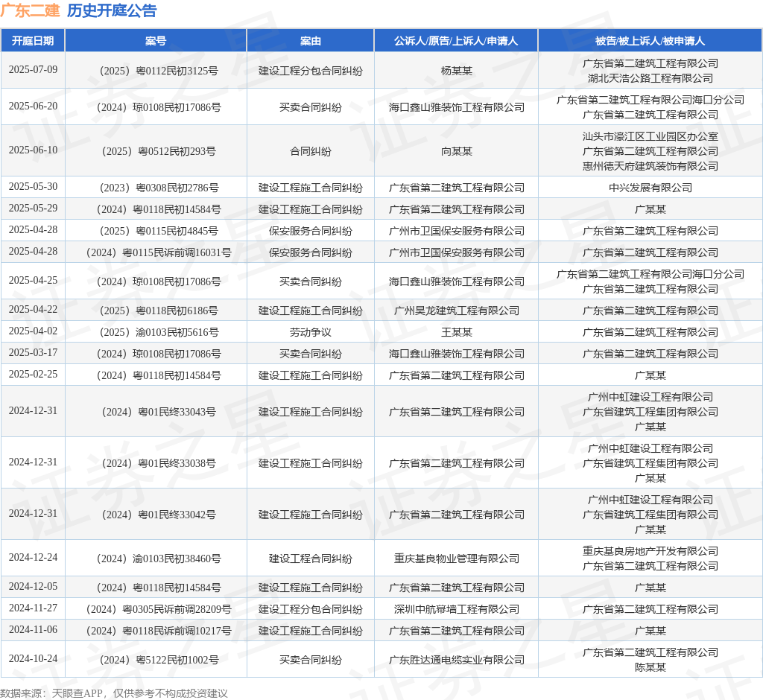Click defendant 陈某某

tap(650, 668)
